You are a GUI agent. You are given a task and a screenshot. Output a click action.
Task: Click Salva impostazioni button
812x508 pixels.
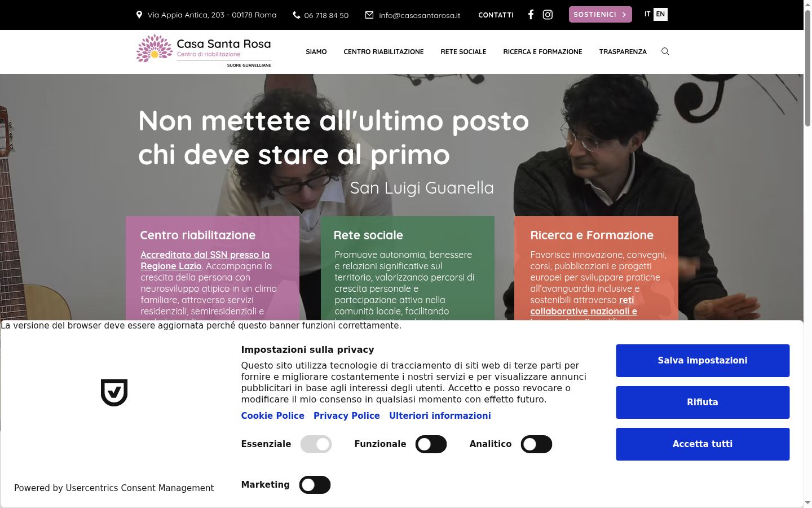[703, 361]
